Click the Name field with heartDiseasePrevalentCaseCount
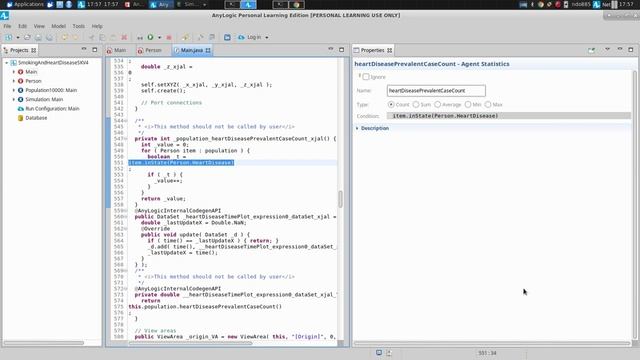640x360 pixels. [x=436, y=91]
